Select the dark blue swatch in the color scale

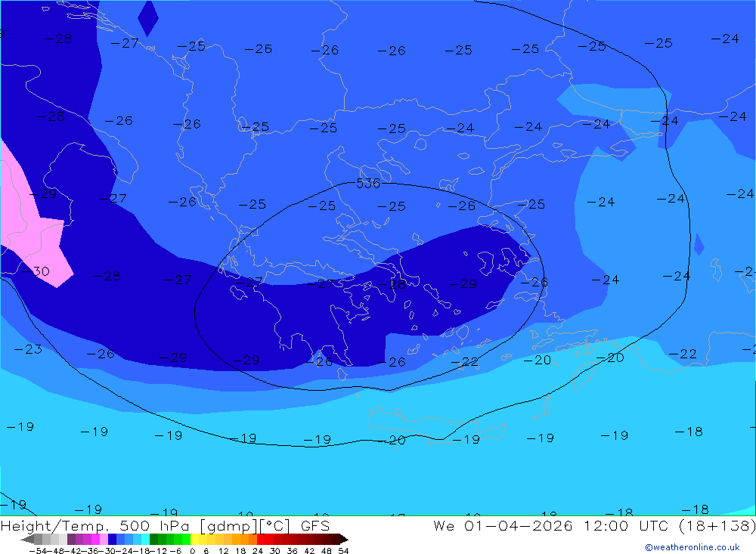[112, 539]
